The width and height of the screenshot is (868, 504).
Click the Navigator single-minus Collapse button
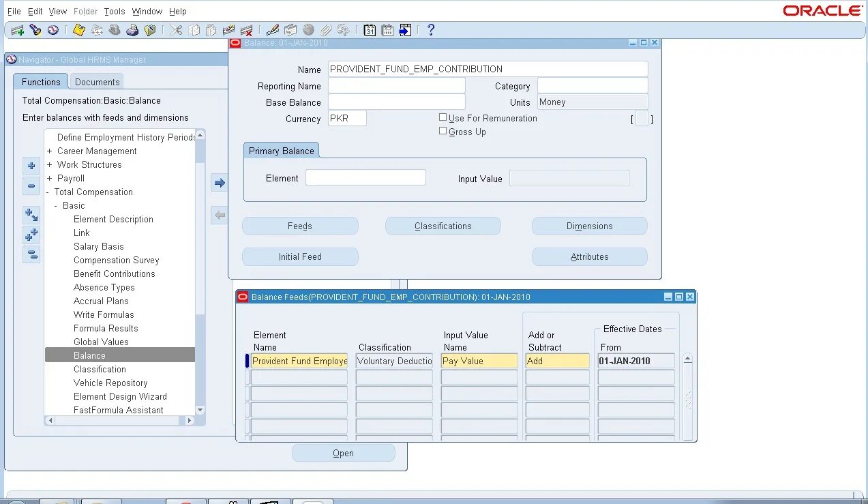pos(31,186)
